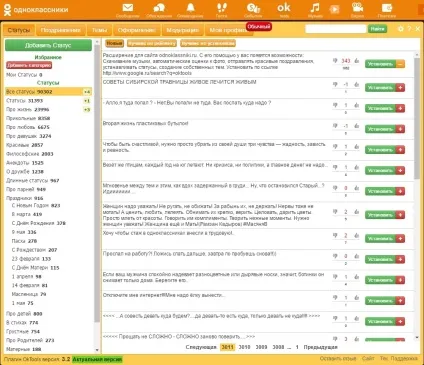Open the Music note icon
424x365 pixels.
coord(315,8)
